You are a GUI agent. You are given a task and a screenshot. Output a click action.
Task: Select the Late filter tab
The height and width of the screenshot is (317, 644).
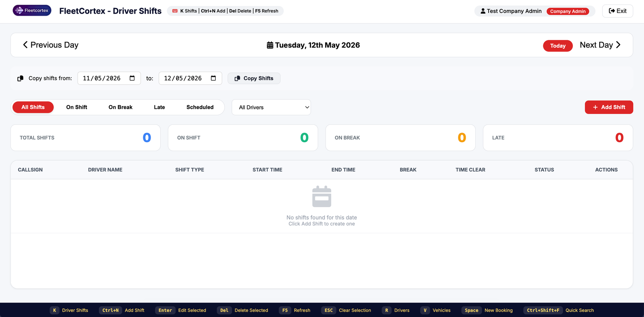click(159, 107)
